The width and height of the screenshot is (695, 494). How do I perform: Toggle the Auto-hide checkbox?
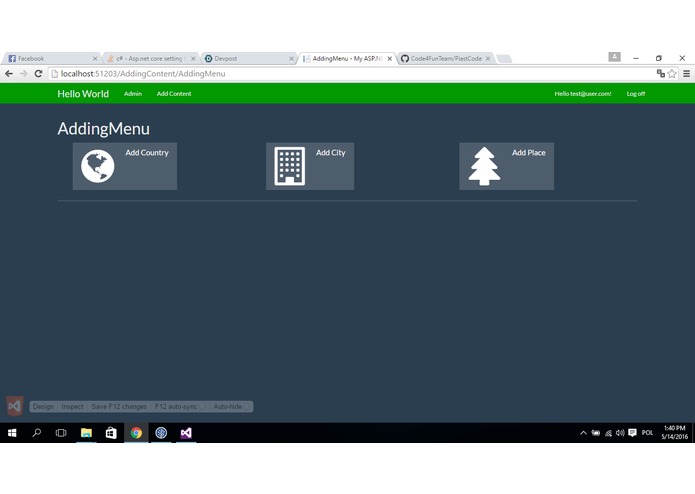pyautogui.click(x=247, y=407)
